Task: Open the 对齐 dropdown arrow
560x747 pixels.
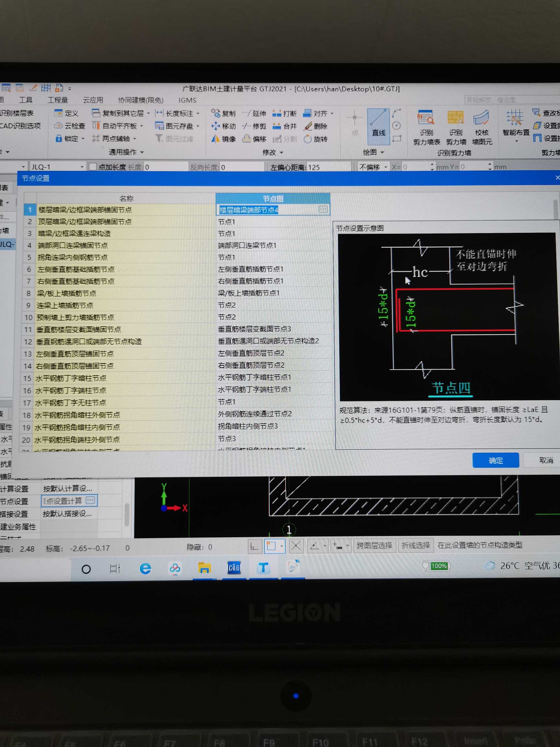Action: click(332, 113)
